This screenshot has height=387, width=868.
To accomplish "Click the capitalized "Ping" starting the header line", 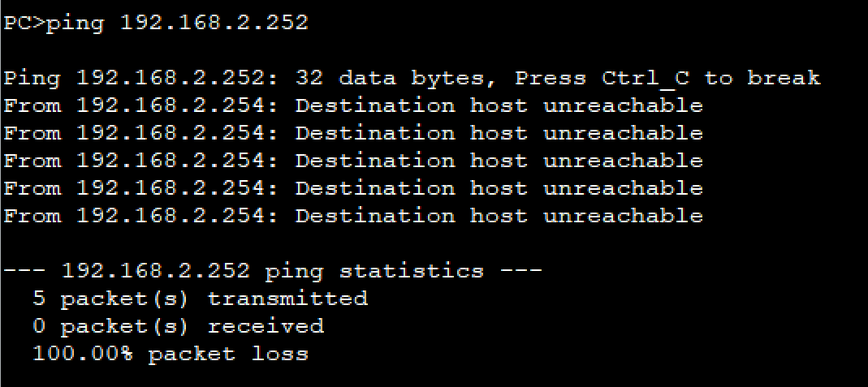I will [x=32, y=79].
